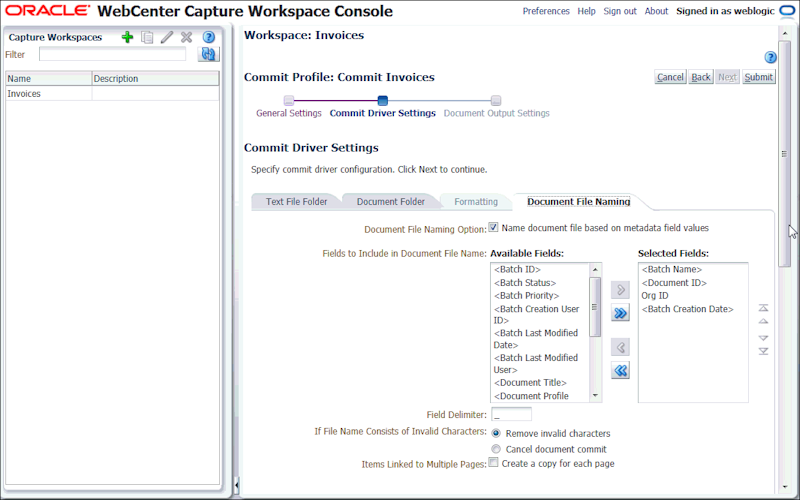This screenshot has width=800, height=500.
Task: Click the refresh filter icon
Action: (x=208, y=54)
